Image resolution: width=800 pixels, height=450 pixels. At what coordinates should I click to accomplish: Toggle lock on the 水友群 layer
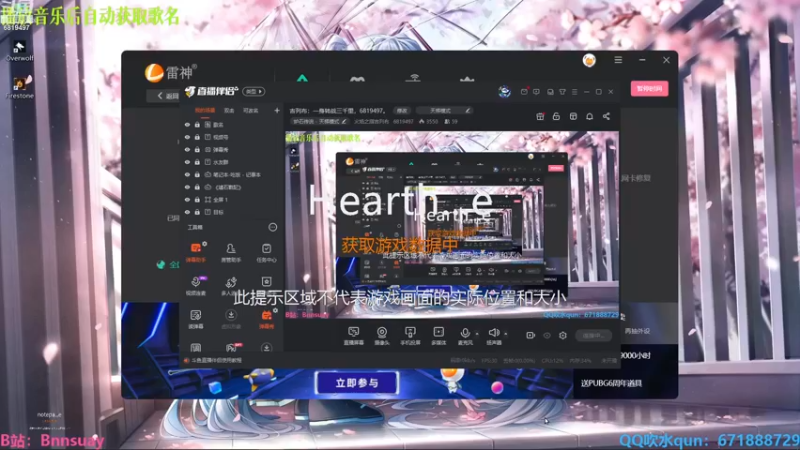(x=197, y=162)
